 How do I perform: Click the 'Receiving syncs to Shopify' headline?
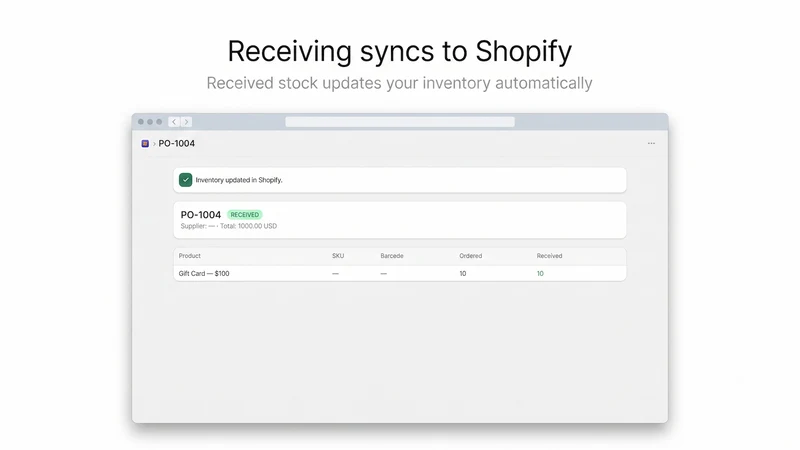399,52
